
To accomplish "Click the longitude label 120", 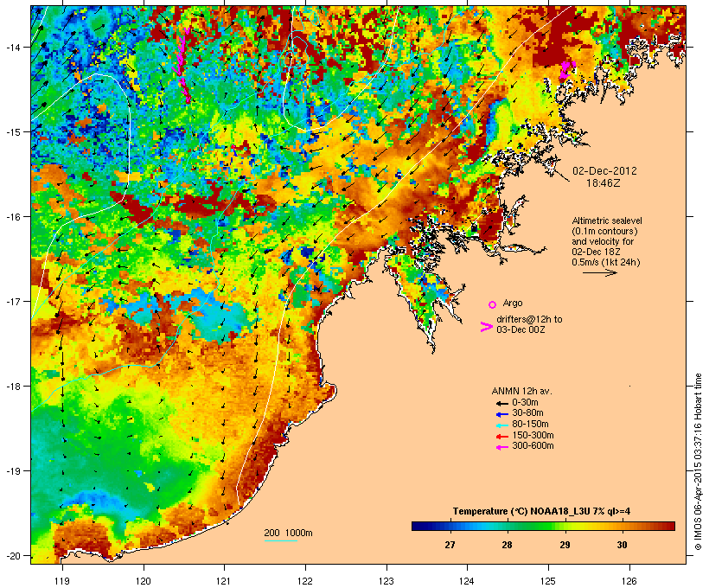I will point(144,581).
